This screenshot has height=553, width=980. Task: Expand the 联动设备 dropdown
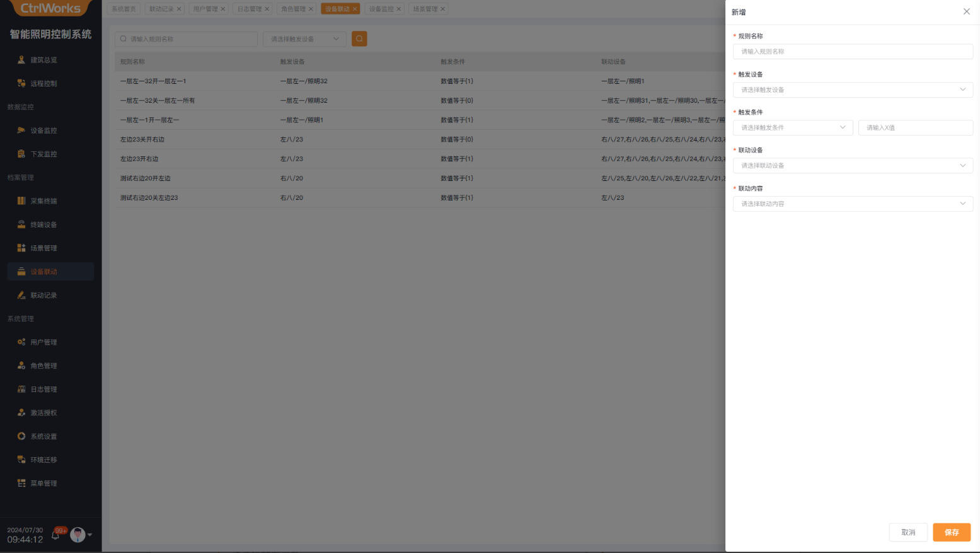(852, 166)
